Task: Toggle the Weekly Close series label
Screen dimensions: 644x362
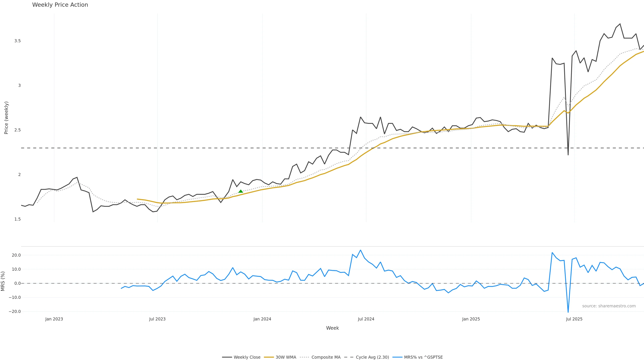Action: tap(247, 357)
